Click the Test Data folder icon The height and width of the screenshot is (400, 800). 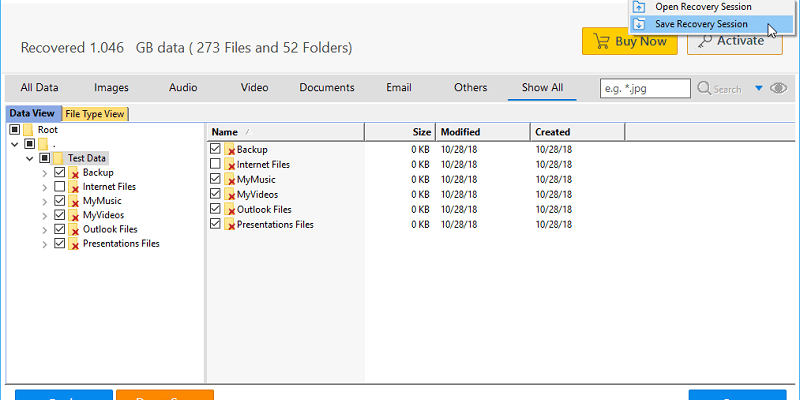[59, 158]
